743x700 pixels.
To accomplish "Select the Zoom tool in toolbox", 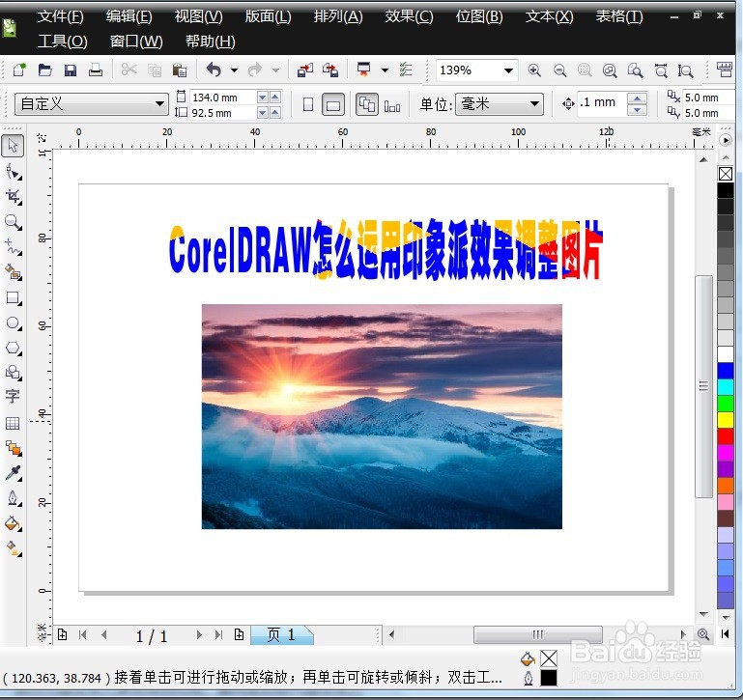I will tap(14, 222).
